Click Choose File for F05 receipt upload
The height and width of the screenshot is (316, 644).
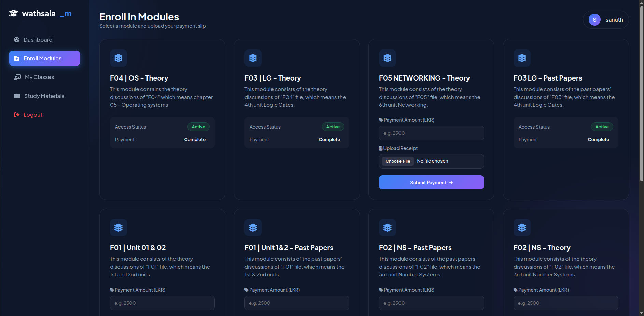pos(398,161)
